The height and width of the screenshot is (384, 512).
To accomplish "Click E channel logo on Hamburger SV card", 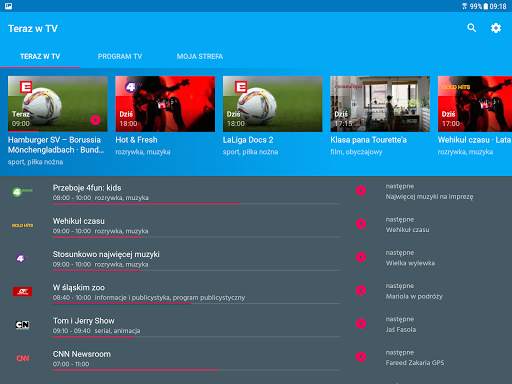I will click(26, 87).
